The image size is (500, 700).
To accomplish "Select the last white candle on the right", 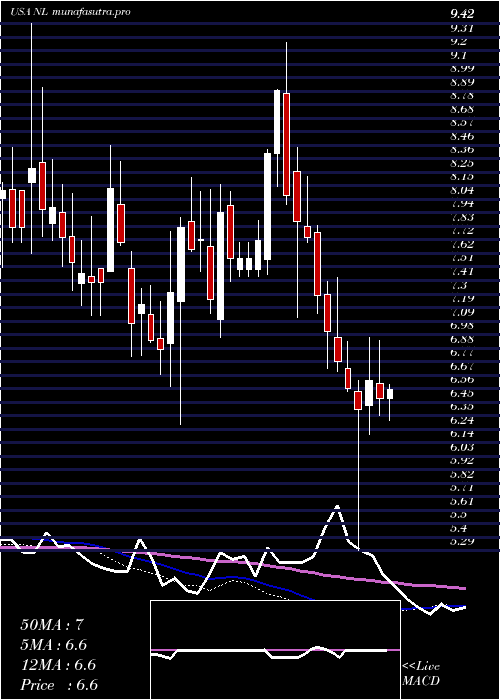I will pos(390,394).
